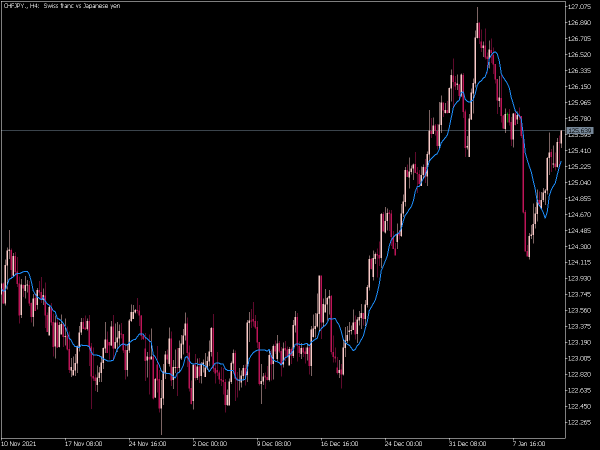Click the 125.780 price label

pos(580,119)
